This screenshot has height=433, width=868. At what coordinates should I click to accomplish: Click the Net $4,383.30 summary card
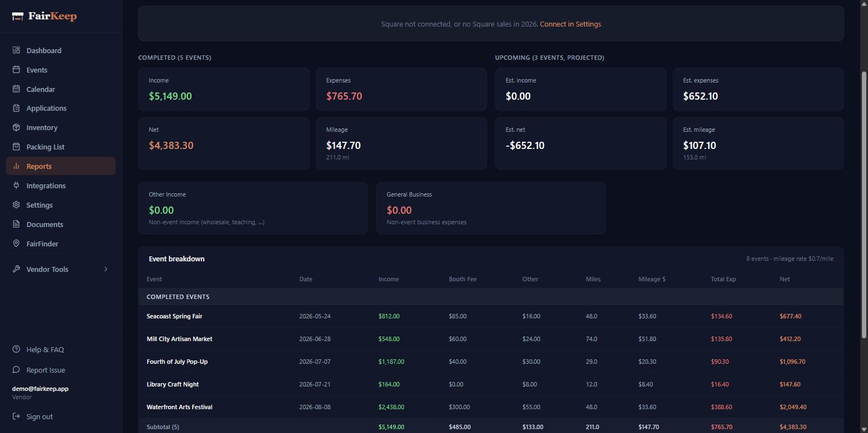224,143
